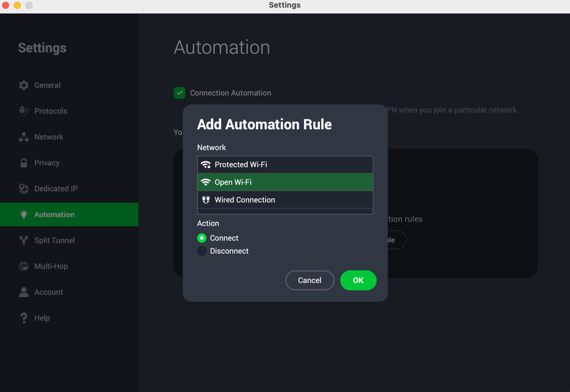Open the General settings section
The image size is (570, 392).
pos(69,85)
